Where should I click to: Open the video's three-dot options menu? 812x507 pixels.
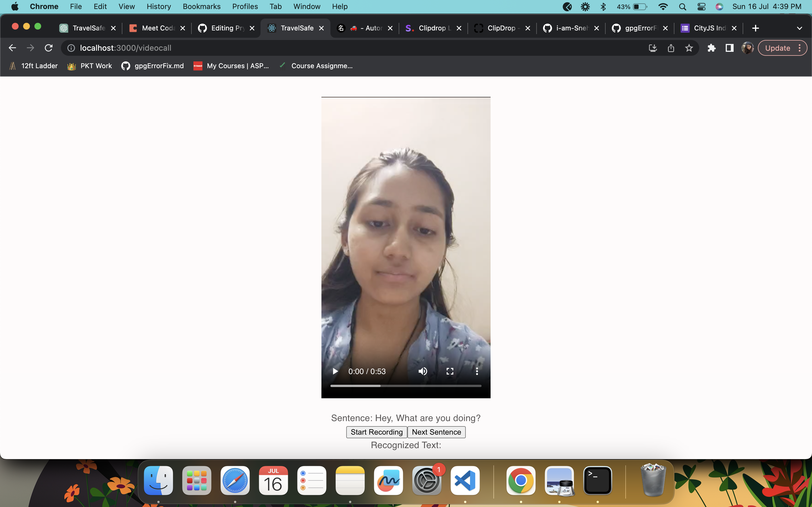477,371
